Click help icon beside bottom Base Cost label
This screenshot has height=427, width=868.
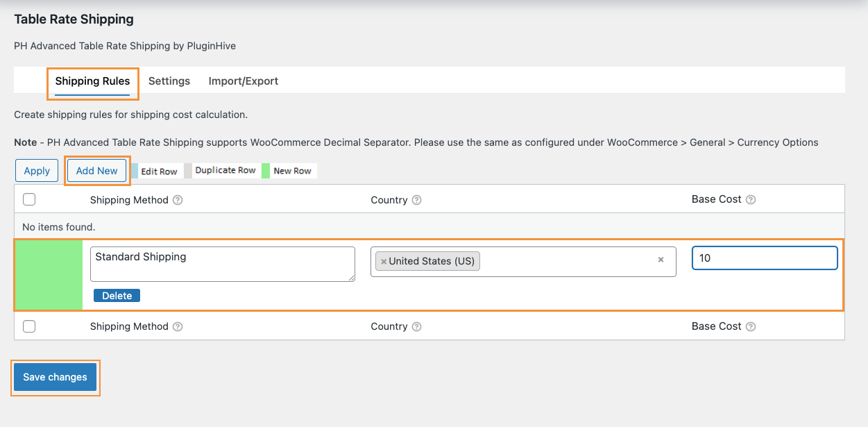tap(751, 326)
